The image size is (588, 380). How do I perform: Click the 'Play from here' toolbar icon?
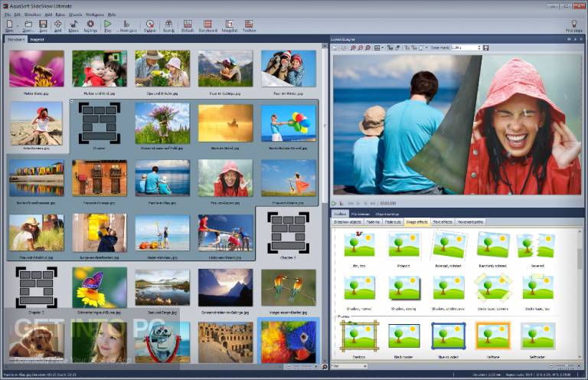pyautogui.click(x=126, y=25)
